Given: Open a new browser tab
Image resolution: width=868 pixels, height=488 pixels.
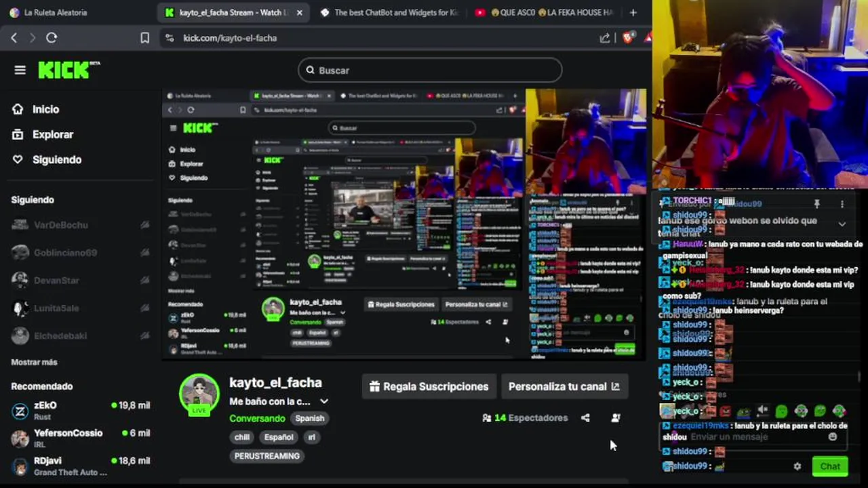Looking at the screenshot, I should point(633,12).
